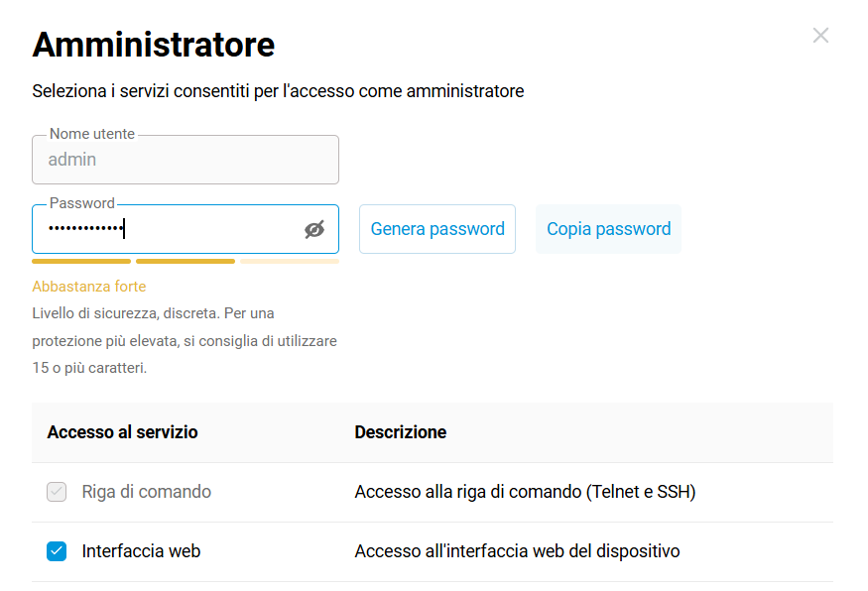This screenshot has width=868, height=591.
Task: Click the first password strength bar segment
Action: click(x=81, y=261)
